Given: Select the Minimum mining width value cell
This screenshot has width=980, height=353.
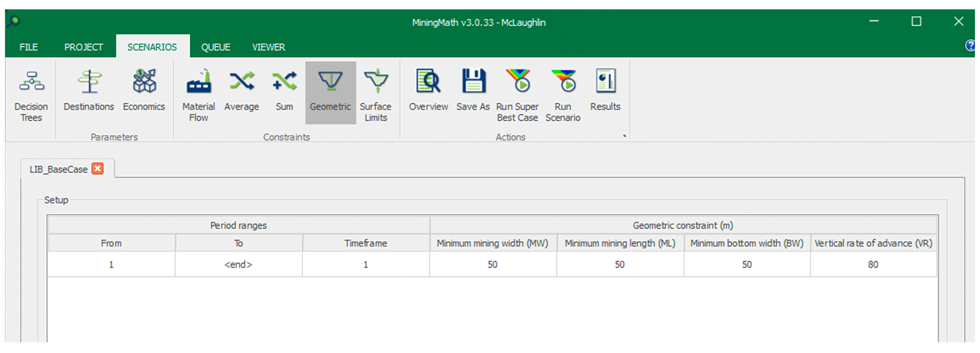Looking at the screenshot, I should (492, 265).
